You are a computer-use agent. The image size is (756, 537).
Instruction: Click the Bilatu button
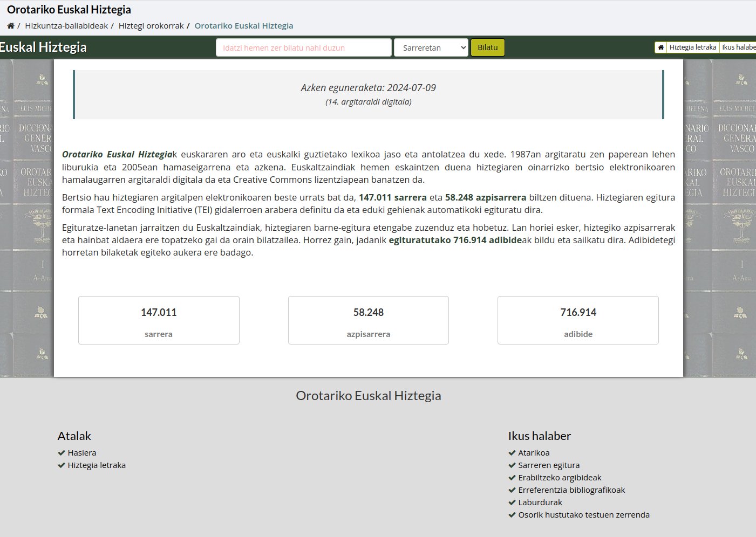click(x=488, y=47)
